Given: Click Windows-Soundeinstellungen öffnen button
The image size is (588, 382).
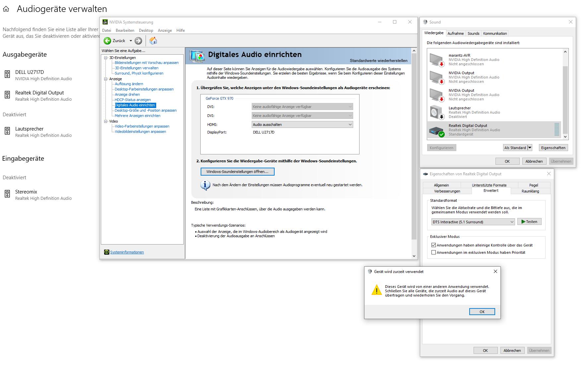Looking at the screenshot, I should (x=237, y=172).
